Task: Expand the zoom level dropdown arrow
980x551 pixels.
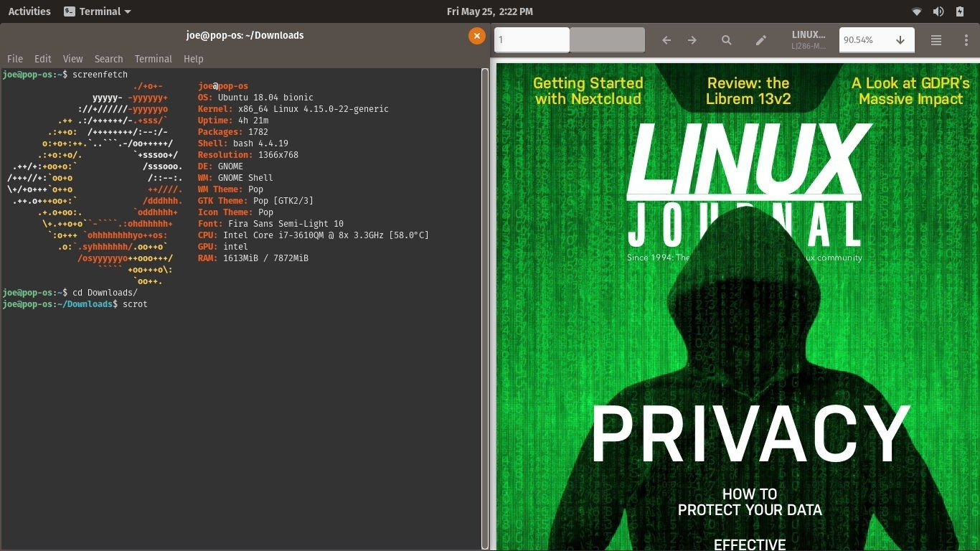Action: click(x=900, y=40)
